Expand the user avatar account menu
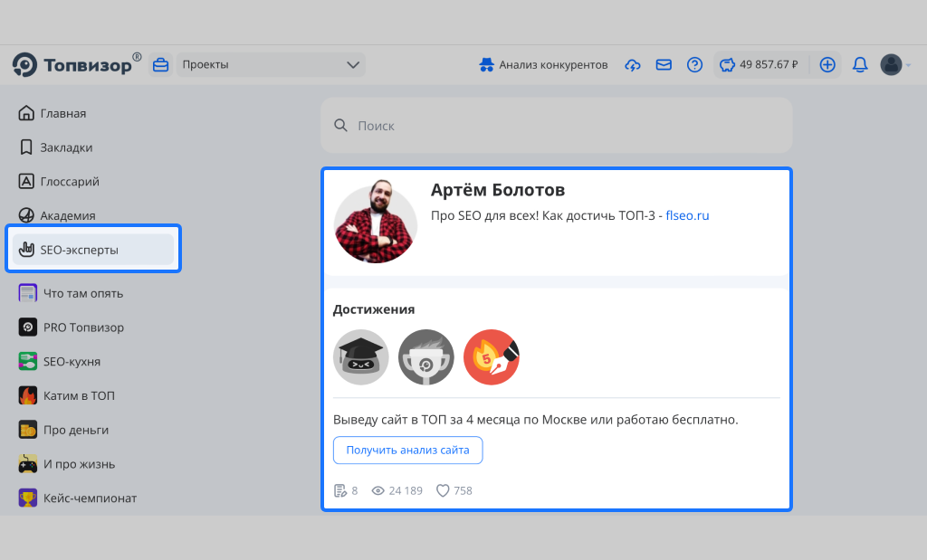Viewport: 927px width, 560px height. click(894, 65)
